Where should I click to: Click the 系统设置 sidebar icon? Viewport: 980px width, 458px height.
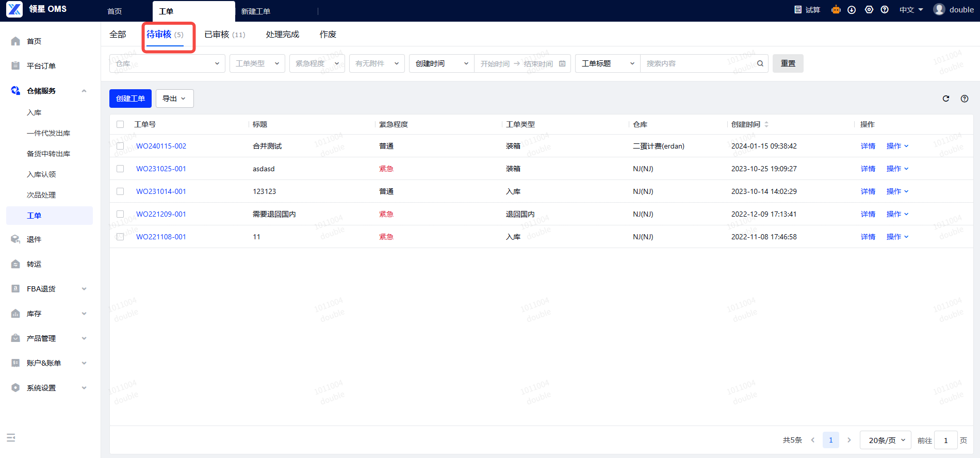click(x=15, y=388)
